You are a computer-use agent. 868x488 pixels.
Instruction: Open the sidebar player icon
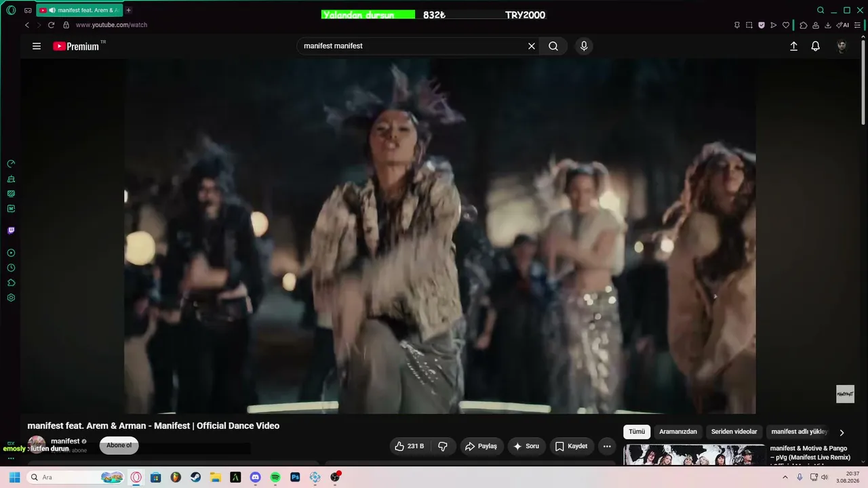coord(11,253)
